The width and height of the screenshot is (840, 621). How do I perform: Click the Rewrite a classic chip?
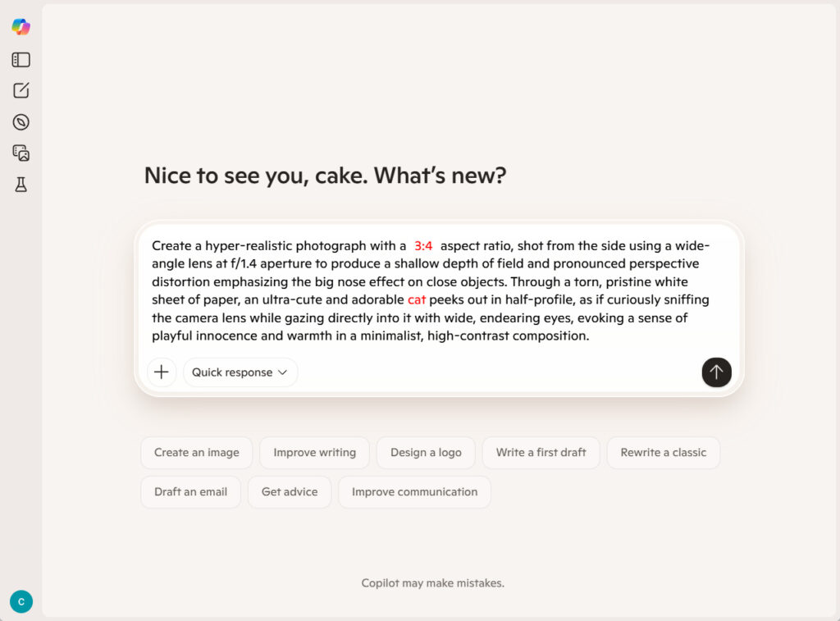(x=663, y=453)
